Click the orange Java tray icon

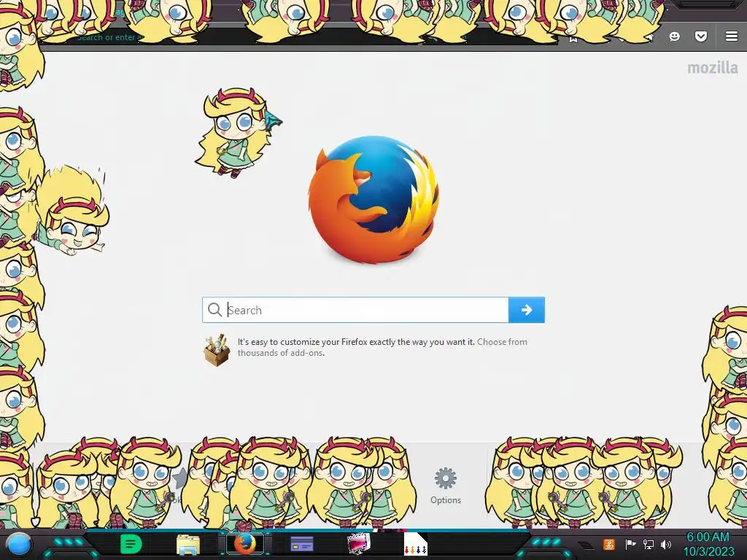pos(609,544)
